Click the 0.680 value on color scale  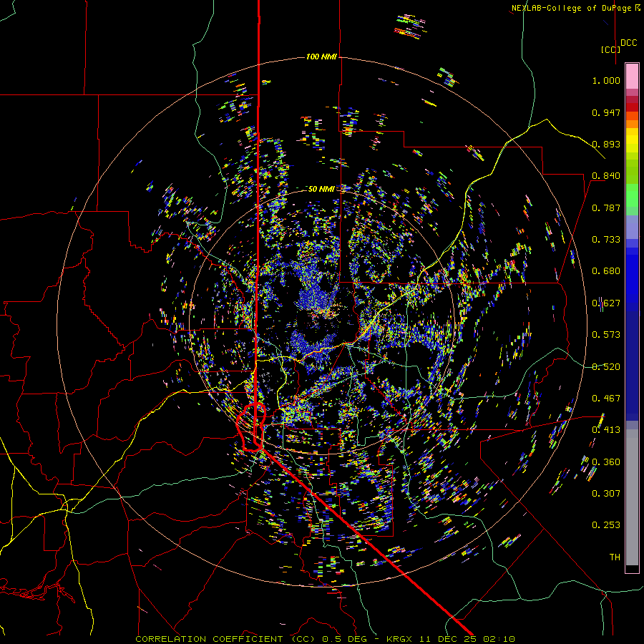coord(606,271)
